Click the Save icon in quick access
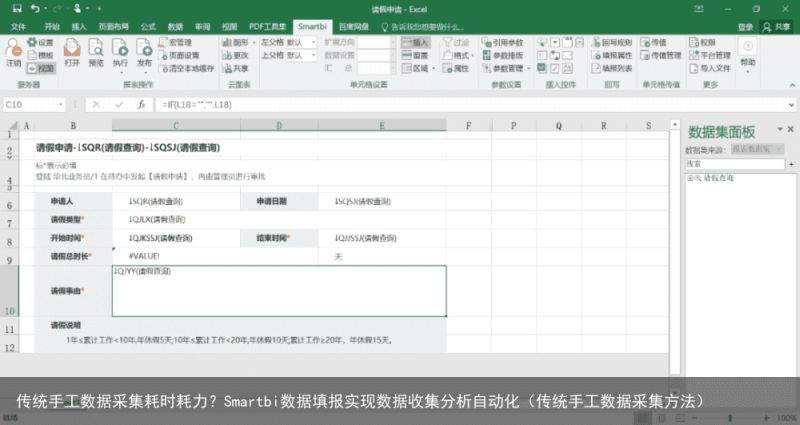The height and width of the screenshot is (425, 800). 17,9
